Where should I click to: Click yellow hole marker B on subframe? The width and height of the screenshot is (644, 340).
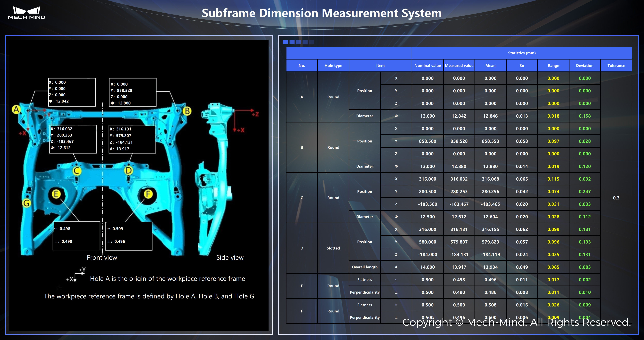pyautogui.click(x=187, y=111)
